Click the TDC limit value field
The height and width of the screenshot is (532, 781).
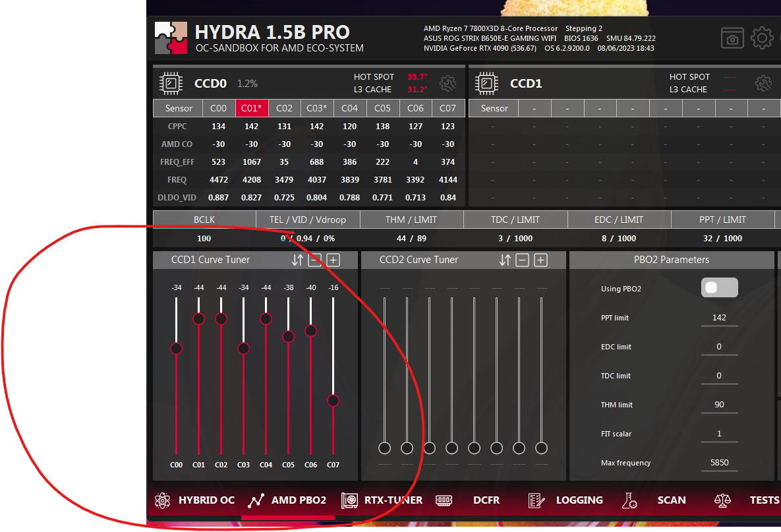click(719, 376)
